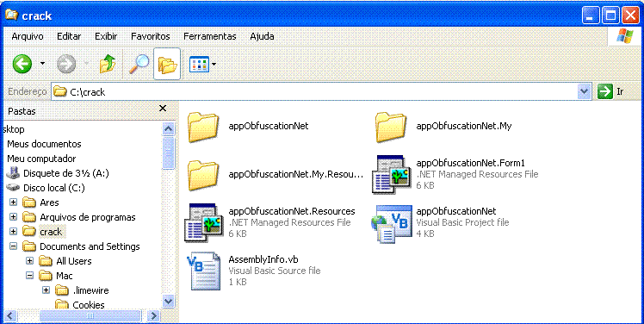Expand the crack folder node

[x=14, y=232]
